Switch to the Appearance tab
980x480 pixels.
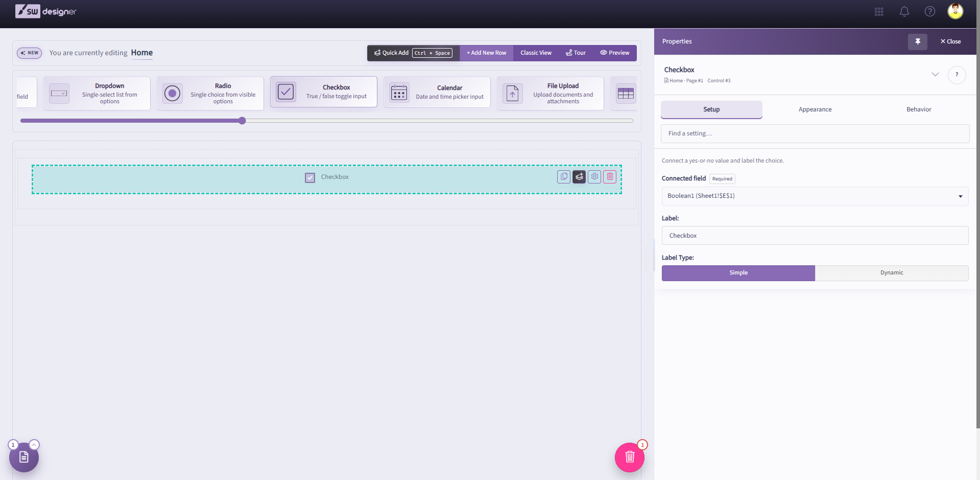point(815,109)
